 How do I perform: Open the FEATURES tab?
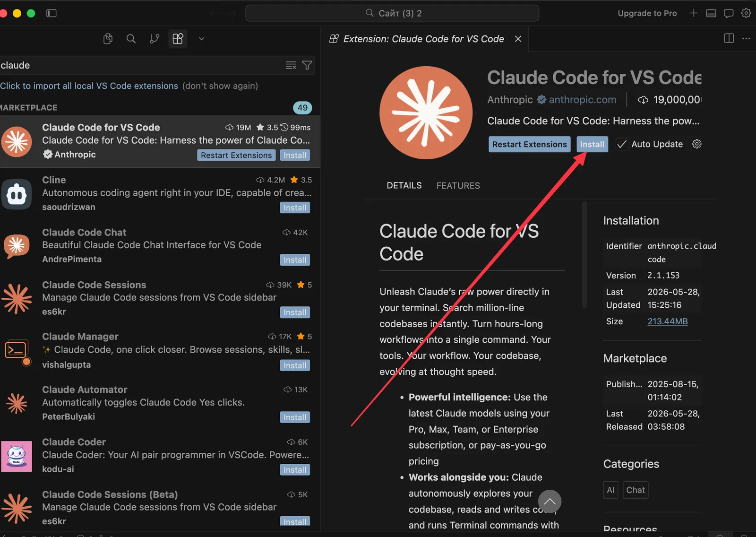point(458,185)
